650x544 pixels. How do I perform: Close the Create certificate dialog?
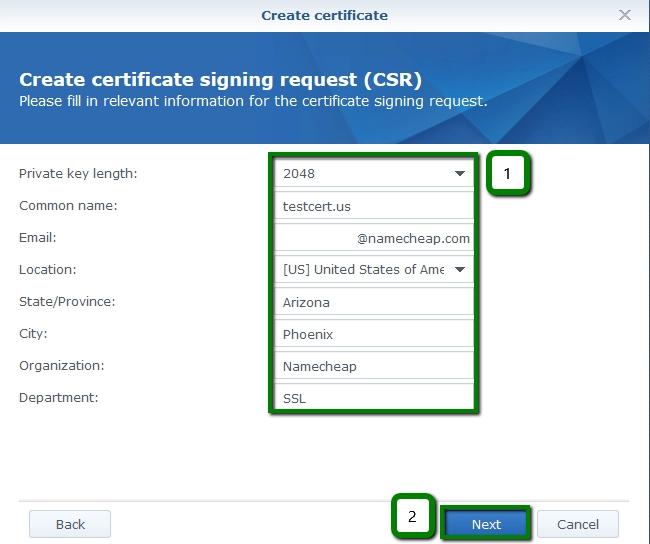tap(625, 15)
